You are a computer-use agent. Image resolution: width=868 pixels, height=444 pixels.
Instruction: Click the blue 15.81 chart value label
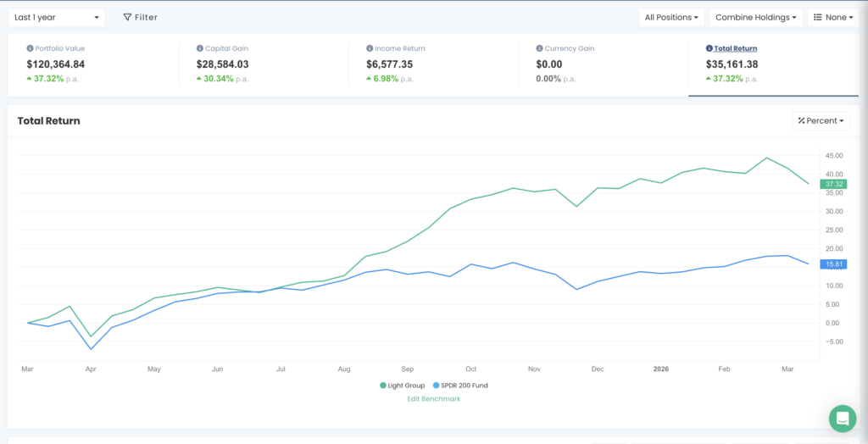point(834,264)
